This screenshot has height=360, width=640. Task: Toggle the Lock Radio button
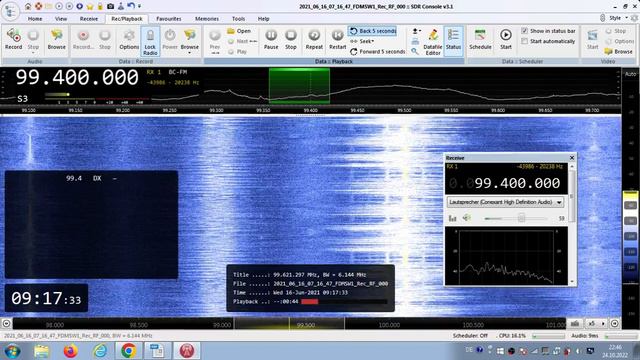[150, 42]
